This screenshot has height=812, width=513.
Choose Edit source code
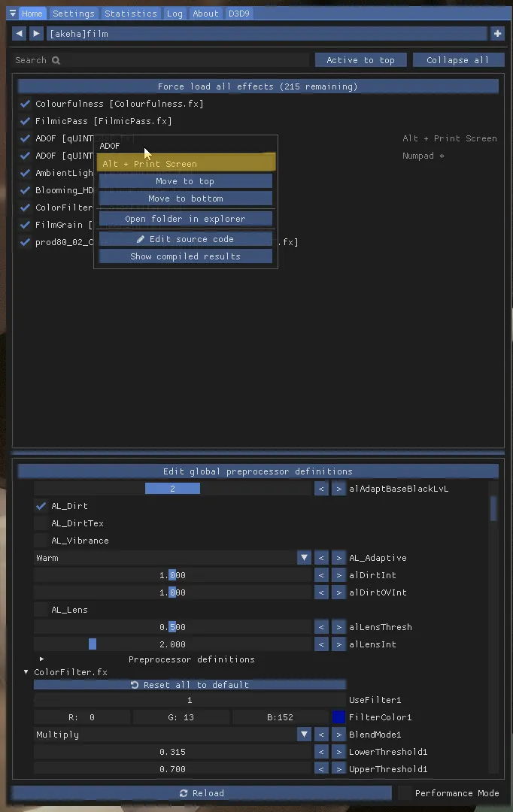tap(185, 239)
